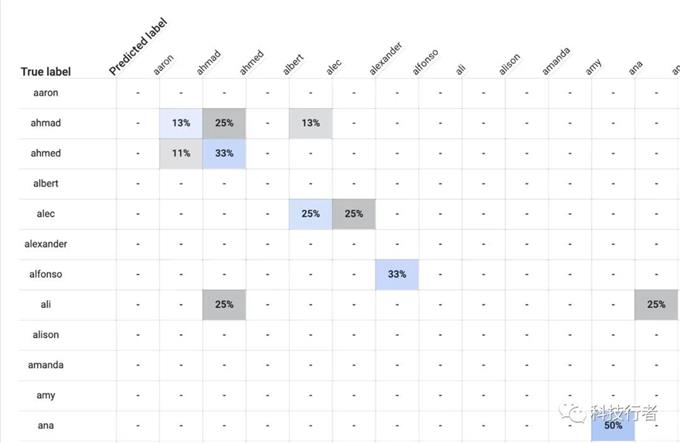The height and width of the screenshot is (443, 680).
Task: Select the alison row label
Action: point(46,335)
